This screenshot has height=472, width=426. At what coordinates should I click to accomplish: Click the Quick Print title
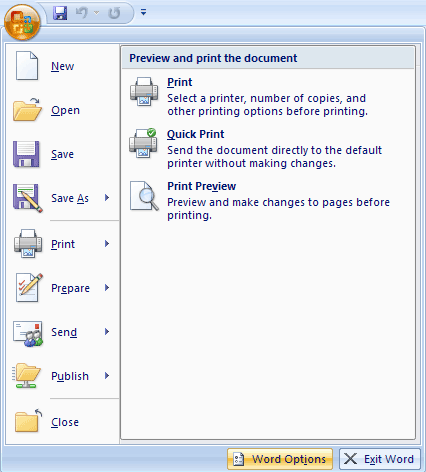point(195,134)
